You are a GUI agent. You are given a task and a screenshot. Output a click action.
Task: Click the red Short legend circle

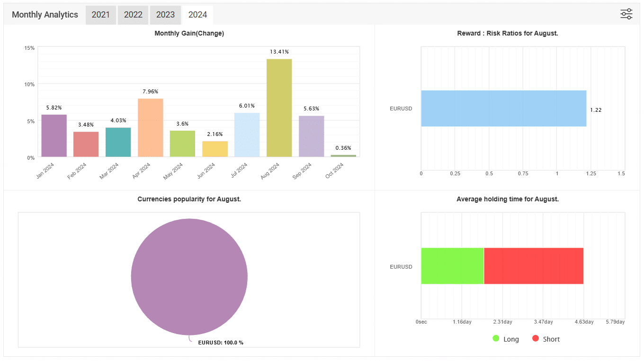pos(536,339)
